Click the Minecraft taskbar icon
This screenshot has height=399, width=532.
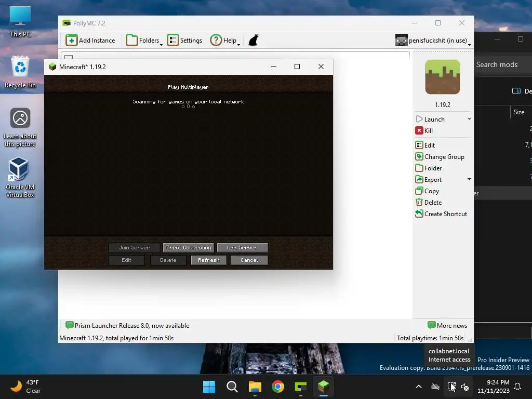[x=323, y=387]
